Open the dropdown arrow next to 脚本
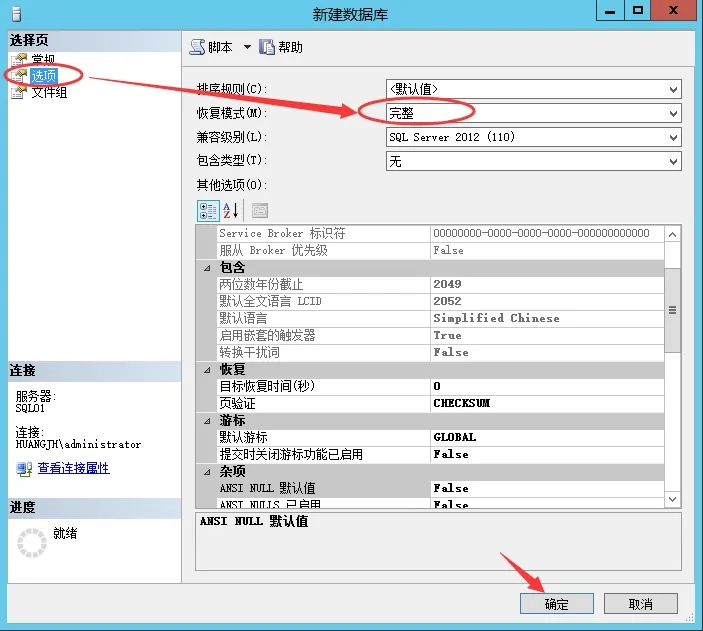 coord(247,47)
